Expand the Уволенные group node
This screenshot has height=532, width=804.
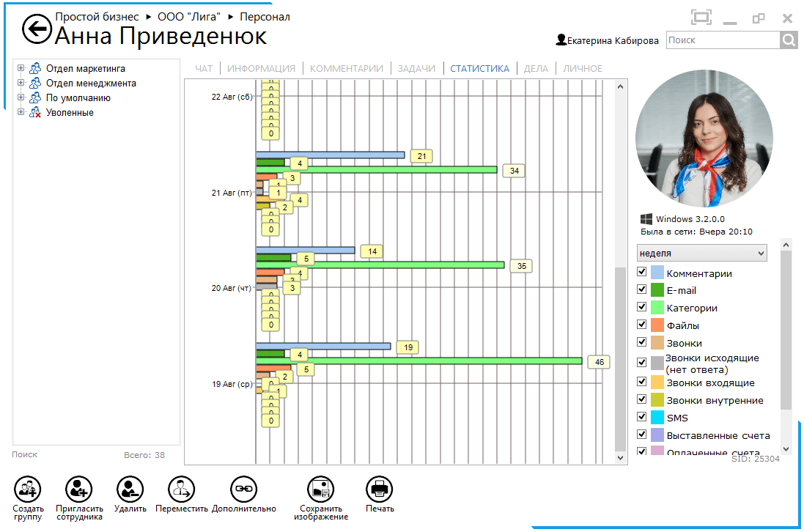click(21, 113)
